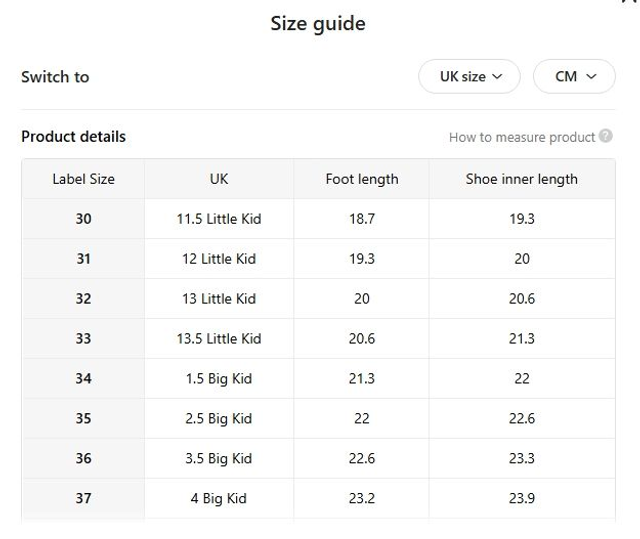Select label size 32 row

[x=83, y=299]
